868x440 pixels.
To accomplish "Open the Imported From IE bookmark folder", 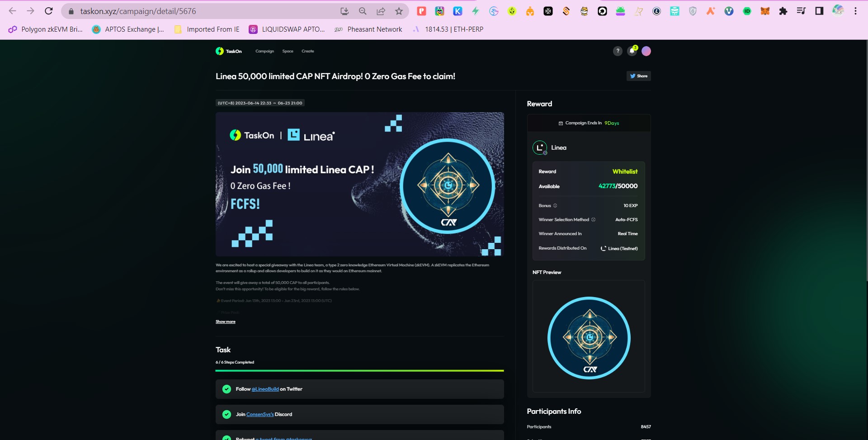I will 207,29.
